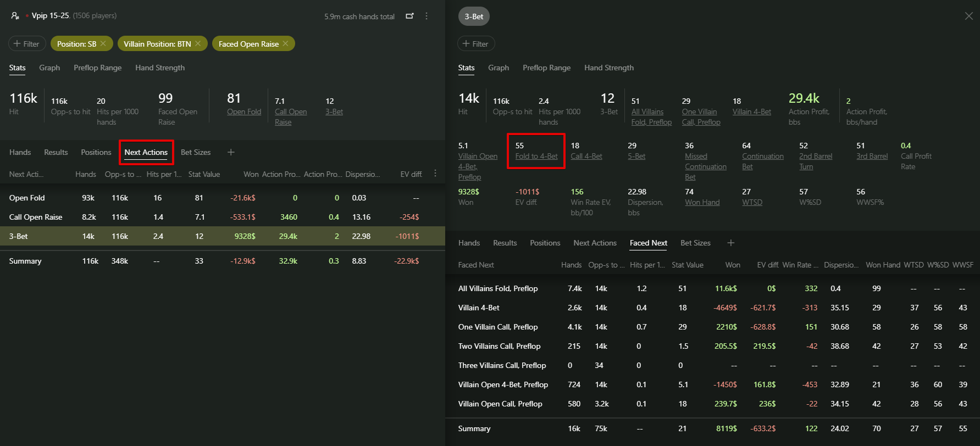
Task: Switch to Preflop Range tab on left
Action: 97,68
